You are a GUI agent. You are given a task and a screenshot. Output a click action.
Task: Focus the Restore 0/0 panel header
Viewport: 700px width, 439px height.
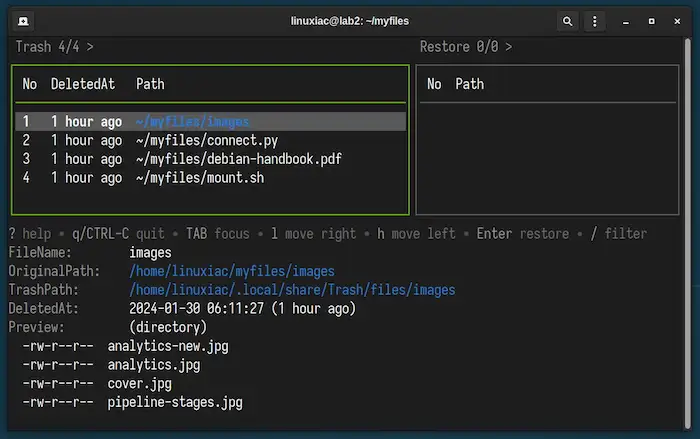[x=465, y=47]
